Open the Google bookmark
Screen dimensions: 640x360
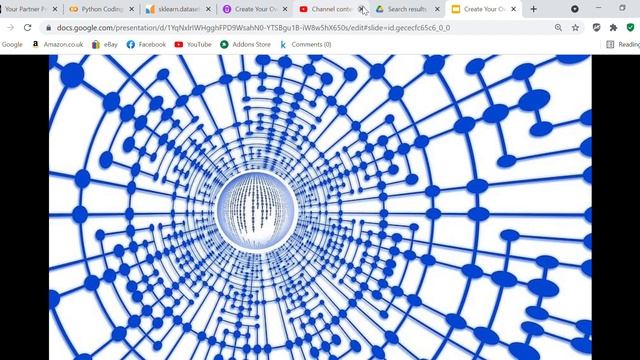point(12,44)
